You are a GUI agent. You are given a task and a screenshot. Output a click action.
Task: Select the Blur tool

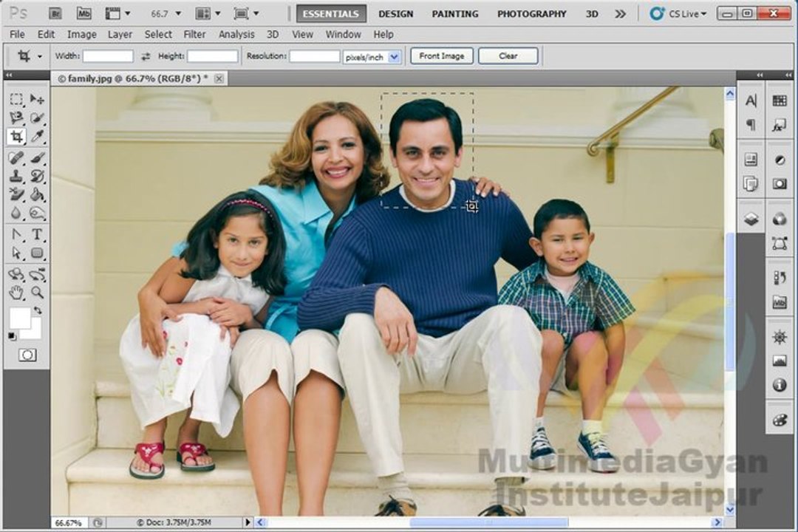[x=16, y=213]
